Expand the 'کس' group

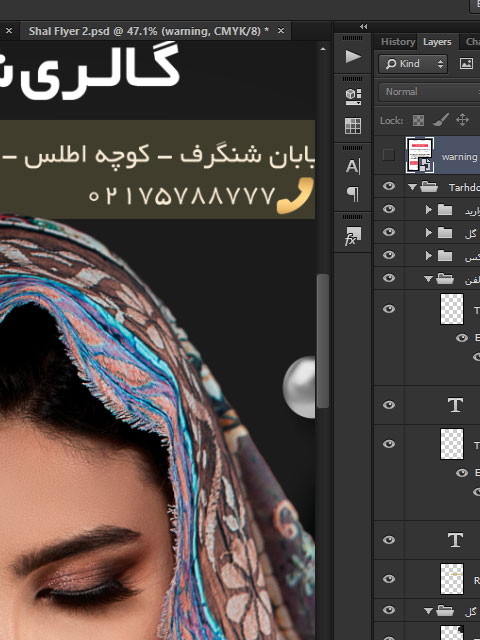(x=428, y=256)
